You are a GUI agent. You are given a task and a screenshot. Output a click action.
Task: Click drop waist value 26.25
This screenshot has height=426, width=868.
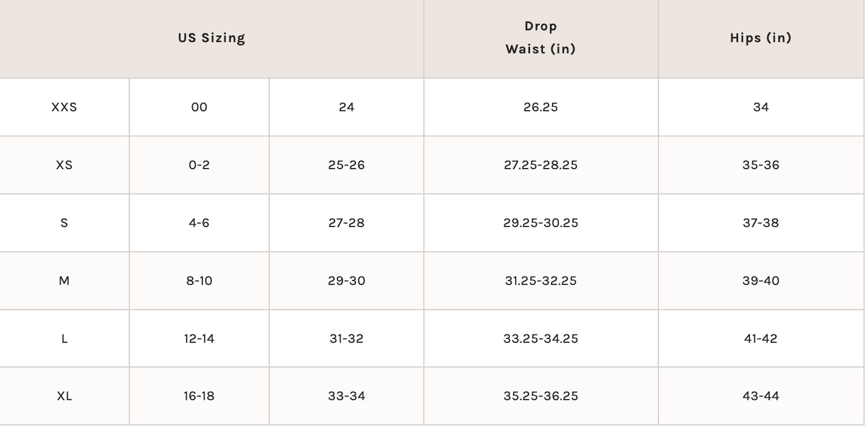pos(540,107)
